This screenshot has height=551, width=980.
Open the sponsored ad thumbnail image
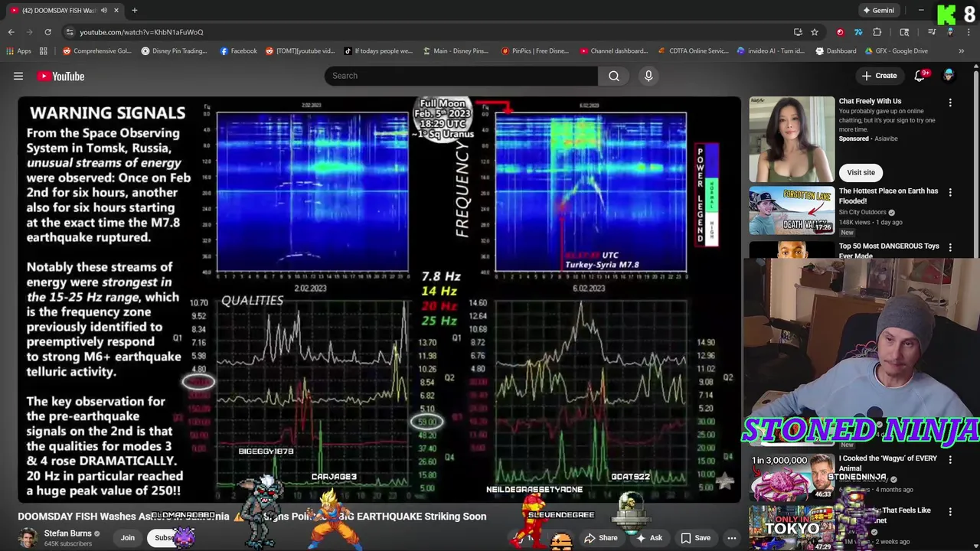tap(792, 139)
